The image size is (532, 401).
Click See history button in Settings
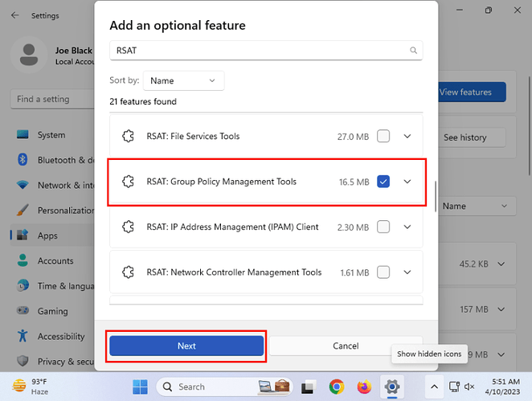[x=472, y=137]
